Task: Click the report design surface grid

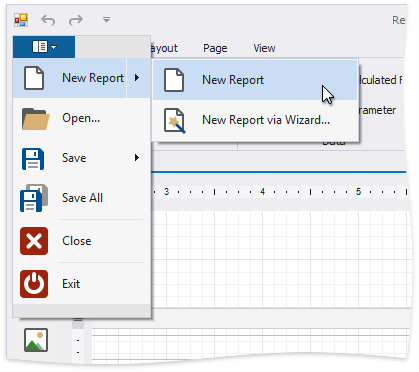Action: 280,260
